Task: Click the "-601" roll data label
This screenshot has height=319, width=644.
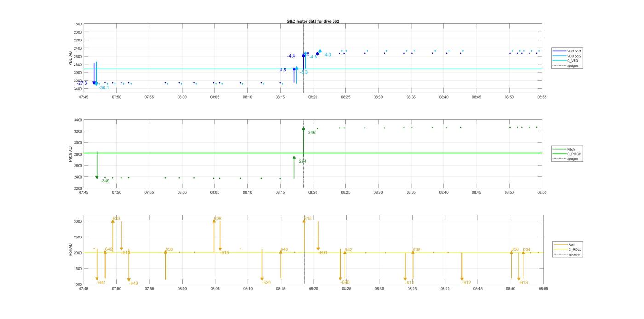Action: click(323, 253)
